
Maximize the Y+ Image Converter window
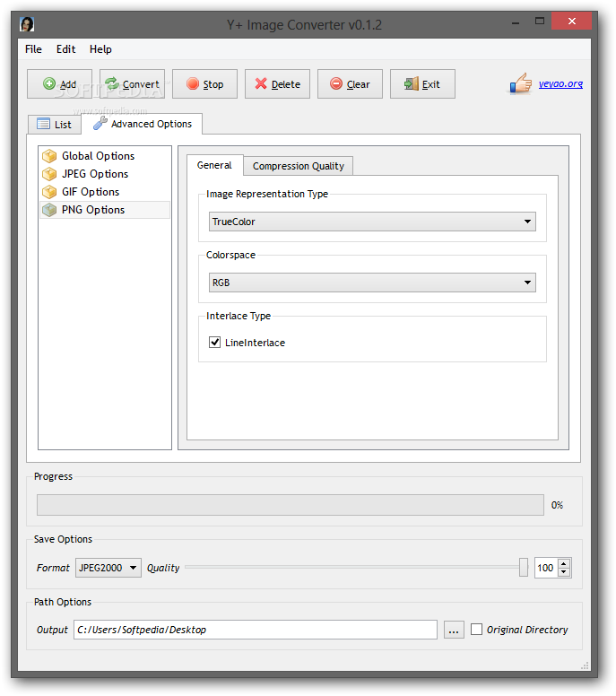(x=539, y=21)
